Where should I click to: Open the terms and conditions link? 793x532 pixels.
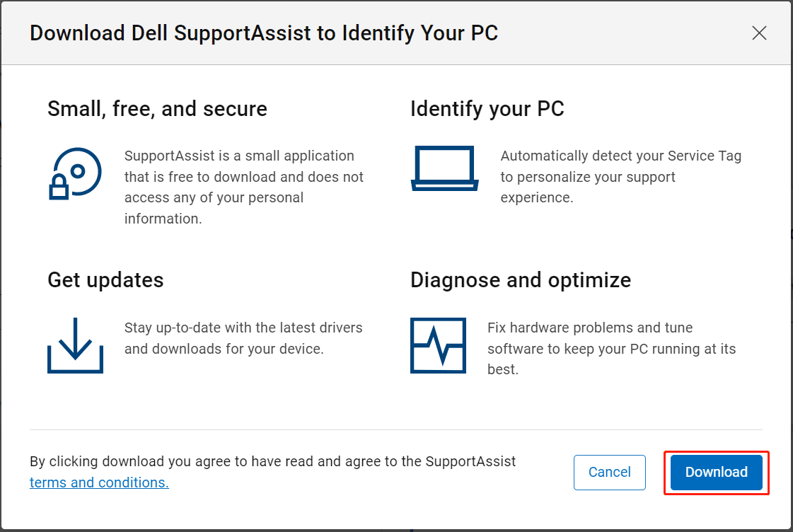coord(99,483)
